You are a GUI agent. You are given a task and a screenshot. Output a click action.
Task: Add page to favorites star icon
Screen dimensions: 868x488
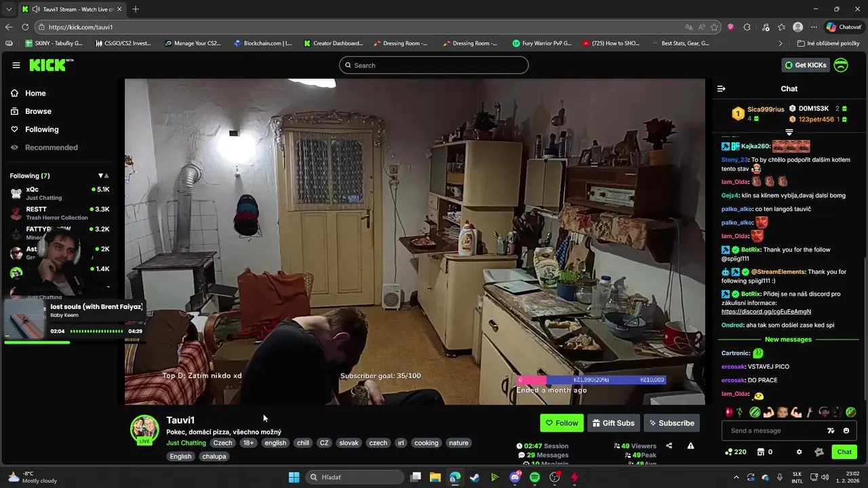pyautogui.click(x=714, y=27)
